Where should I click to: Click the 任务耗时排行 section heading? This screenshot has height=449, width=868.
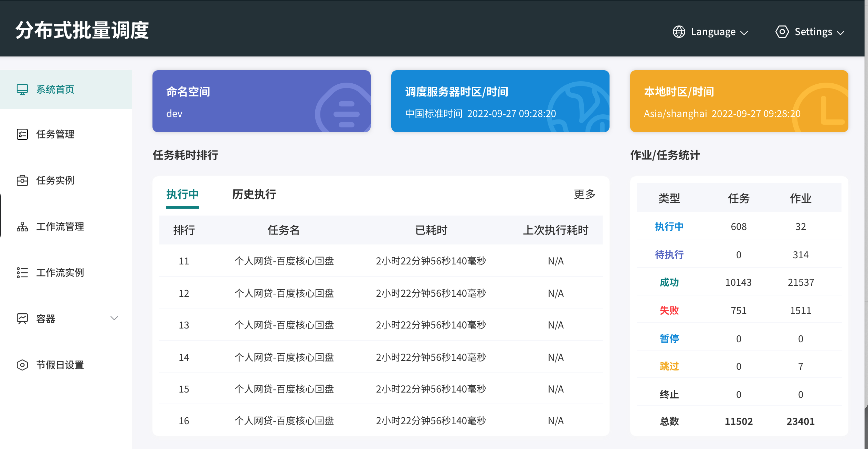click(186, 155)
